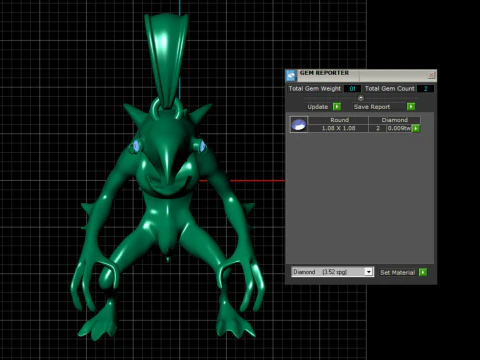Viewport: 480px width, 360px height.
Task: Click the Diamond column header
Action: (x=395, y=120)
